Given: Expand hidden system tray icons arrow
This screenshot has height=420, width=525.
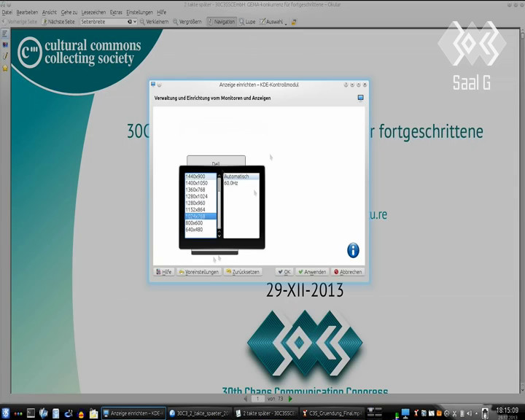Looking at the screenshot, I should [476, 413].
